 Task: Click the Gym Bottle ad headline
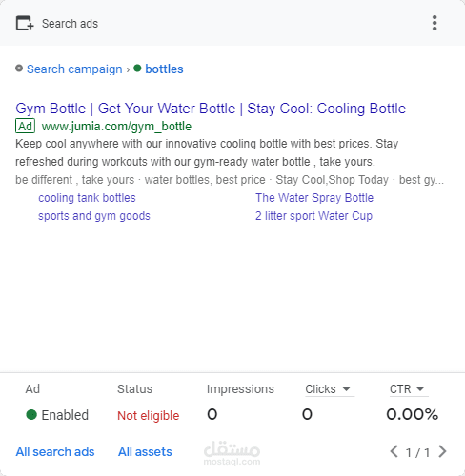[211, 109]
